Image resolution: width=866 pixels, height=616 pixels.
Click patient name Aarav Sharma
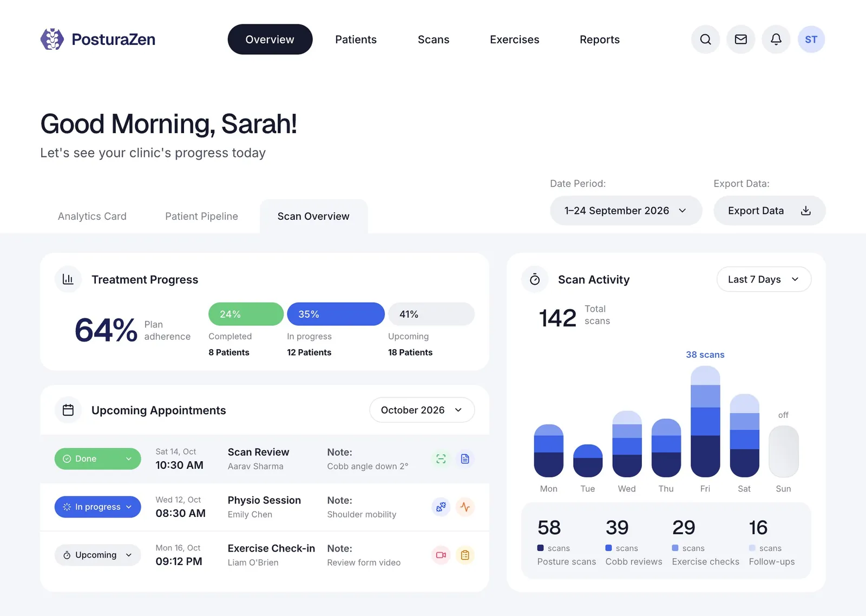(x=255, y=466)
